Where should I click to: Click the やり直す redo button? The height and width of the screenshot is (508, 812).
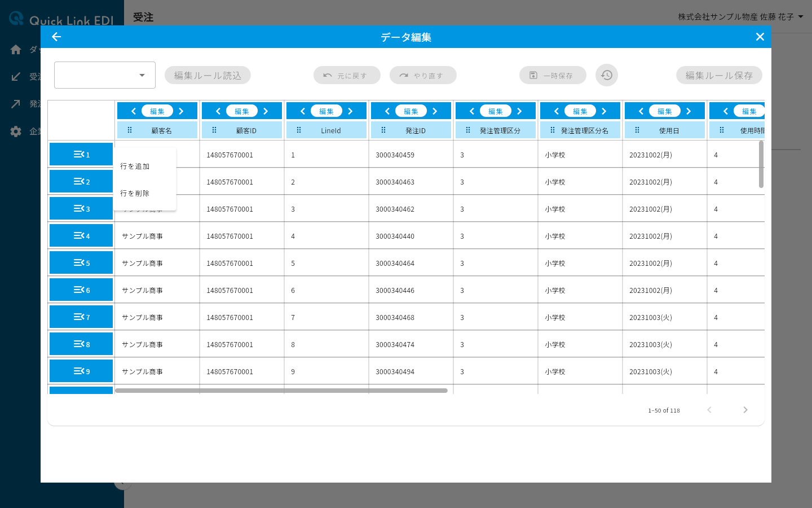(x=423, y=75)
